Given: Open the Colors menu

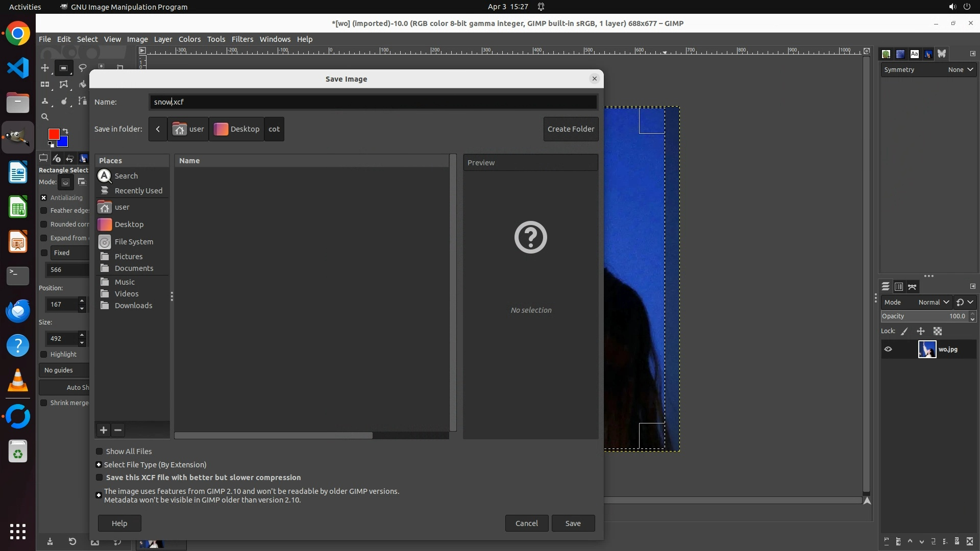Looking at the screenshot, I should click(x=189, y=39).
